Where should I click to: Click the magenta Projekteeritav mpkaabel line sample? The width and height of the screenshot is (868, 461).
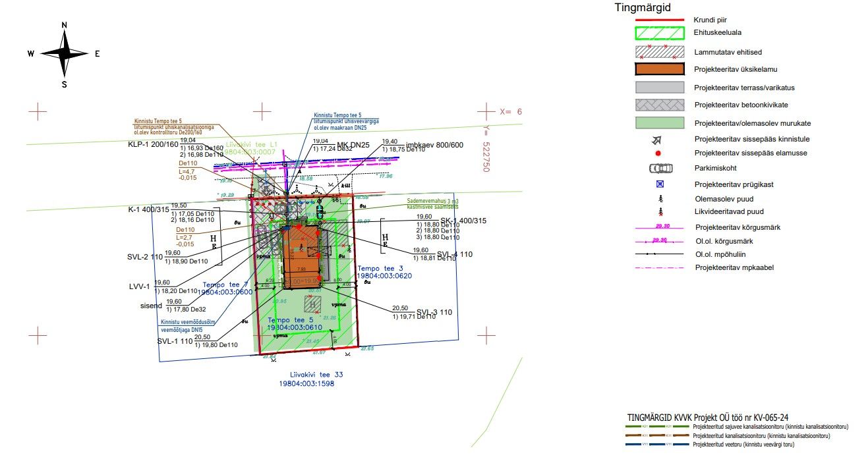point(660,268)
